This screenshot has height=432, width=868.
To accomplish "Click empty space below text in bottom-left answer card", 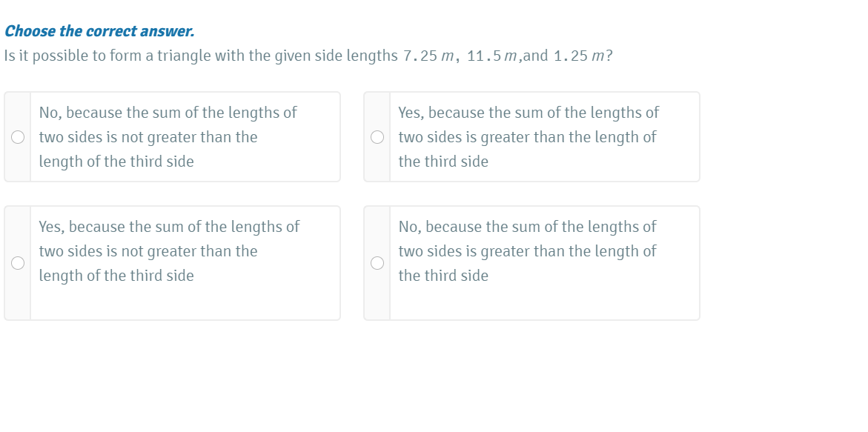I will click(x=185, y=302).
